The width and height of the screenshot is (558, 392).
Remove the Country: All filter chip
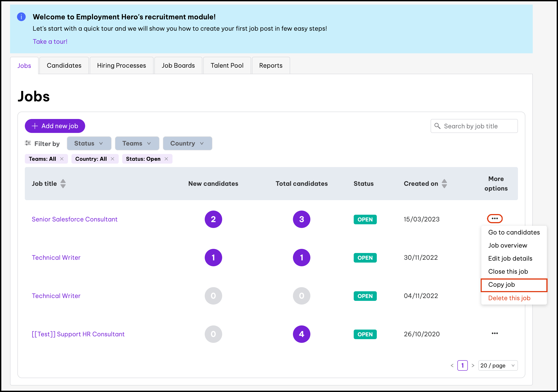point(113,159)
